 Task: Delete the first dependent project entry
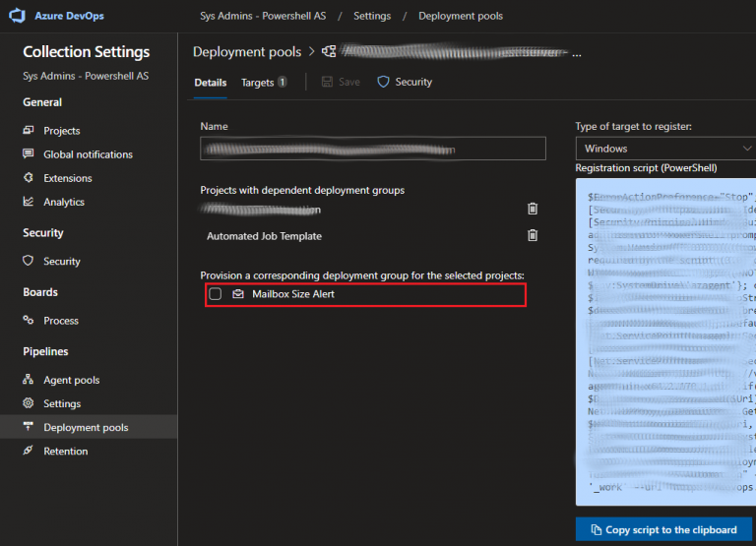(x=533, y=209)
